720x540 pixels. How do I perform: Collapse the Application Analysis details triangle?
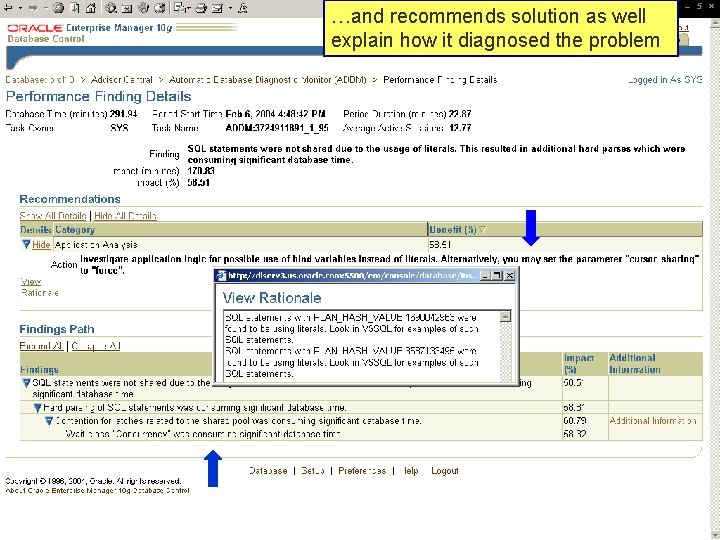point(26,244)
